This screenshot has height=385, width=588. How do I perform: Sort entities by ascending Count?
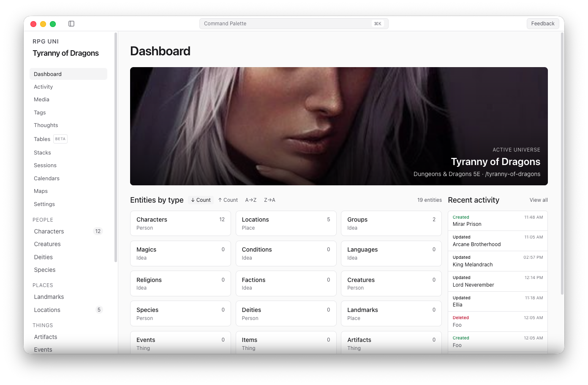228,200
